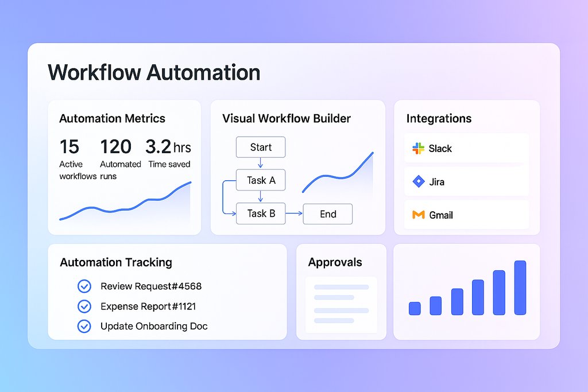Click the shortest bar in bar chart
Screen dimensions: 588x392
[x=415, y=308]
